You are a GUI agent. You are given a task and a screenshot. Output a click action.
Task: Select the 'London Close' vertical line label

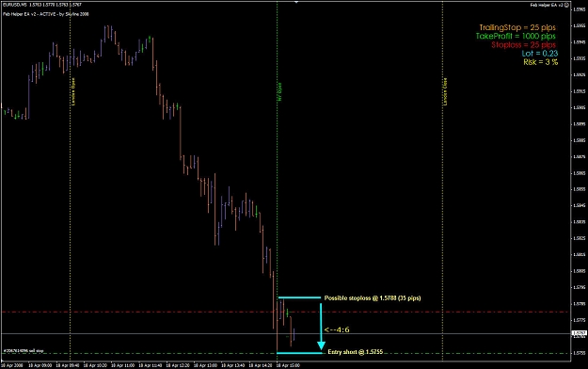point(446,91)
